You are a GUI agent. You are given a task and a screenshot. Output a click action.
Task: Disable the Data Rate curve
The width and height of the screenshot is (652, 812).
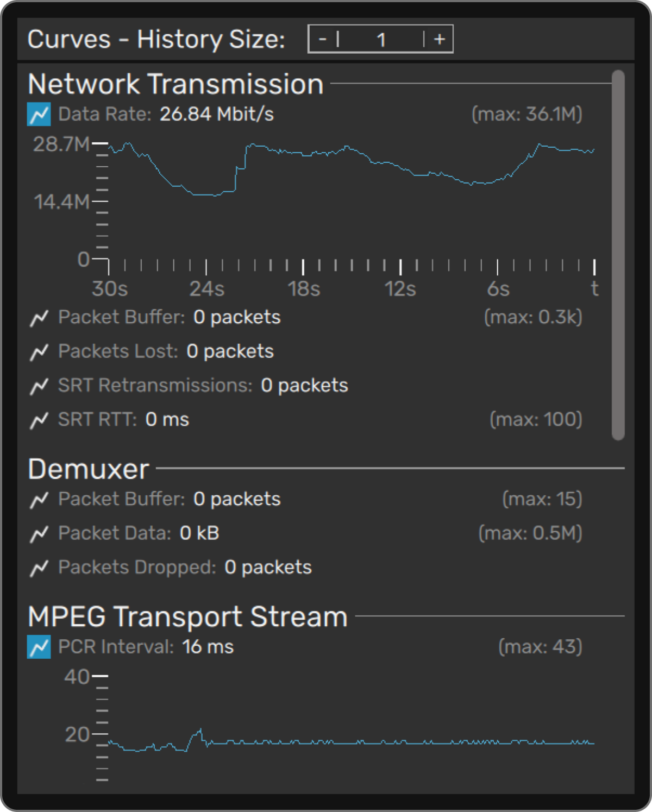point(38,114)
